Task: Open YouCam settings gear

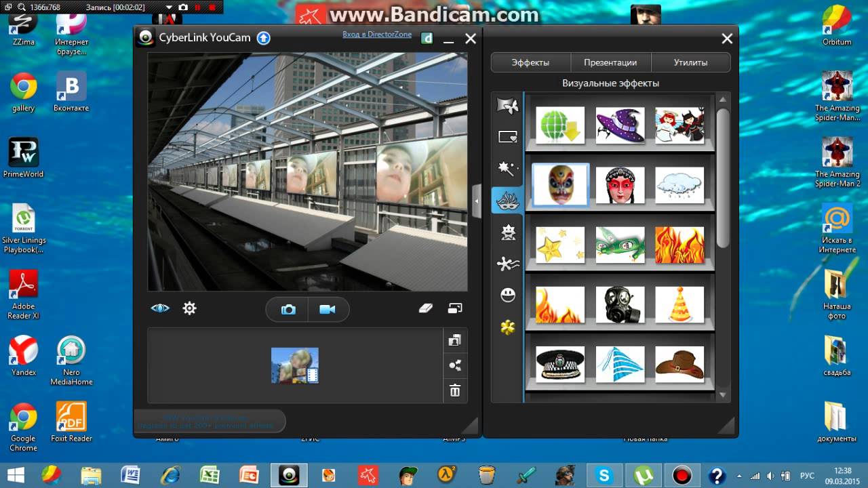Action: pos(189,308)
